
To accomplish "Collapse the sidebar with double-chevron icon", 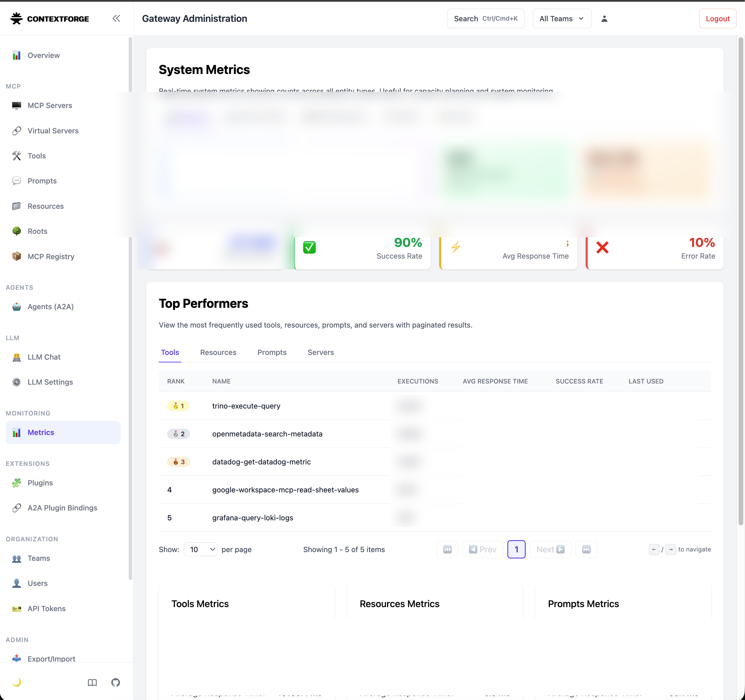I will point(116,18).
